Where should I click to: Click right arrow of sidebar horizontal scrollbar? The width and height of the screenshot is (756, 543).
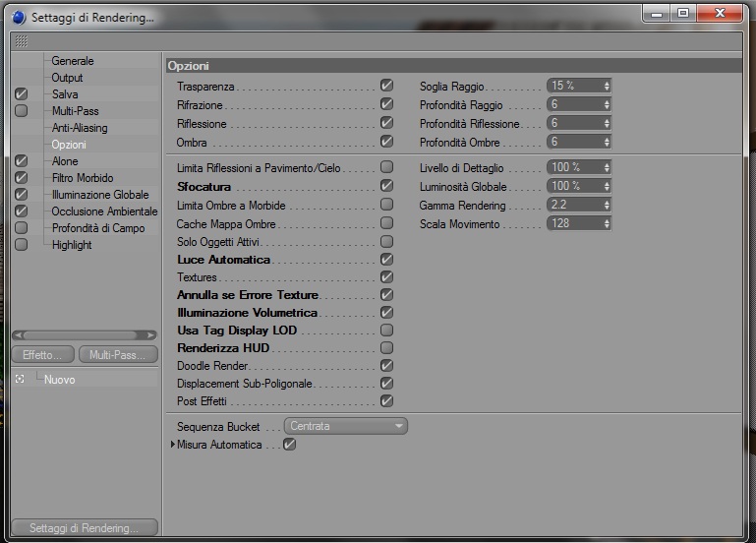point(151,334)
